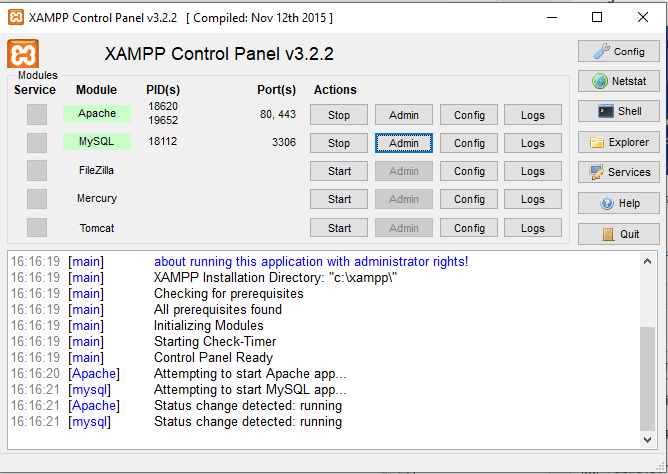Toggle the MySQL service checkbox
This screenshot has height=474, width=668.
point(37,143)
